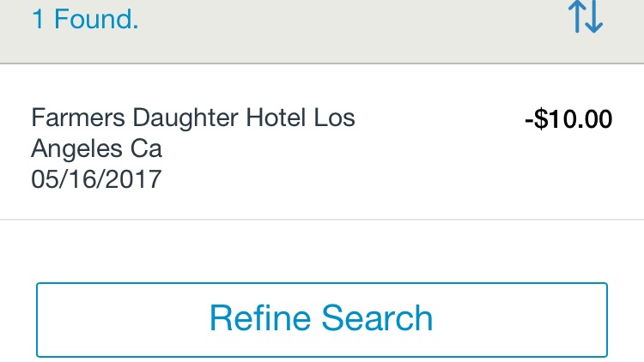Tap blank area below the transaction row
Screen dimensions: 644x362
pyautogui.click(x=322, y=250)
